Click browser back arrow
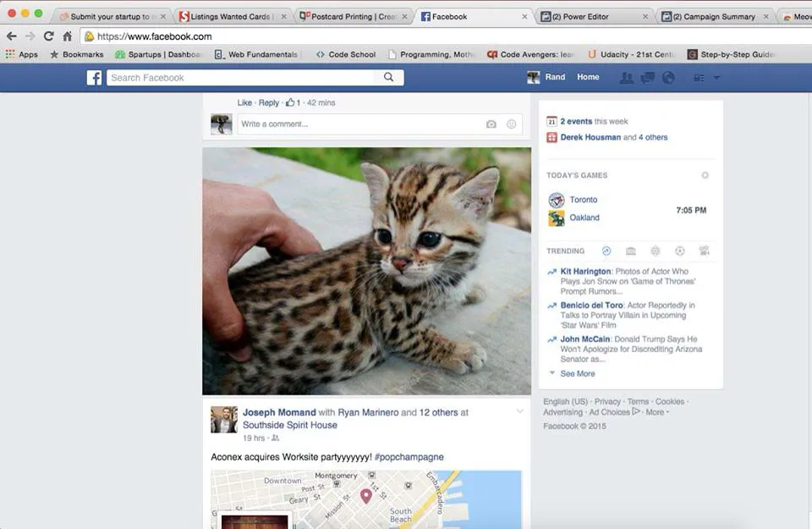This screenshot has height=529, width=812. [x=11, y=36]
